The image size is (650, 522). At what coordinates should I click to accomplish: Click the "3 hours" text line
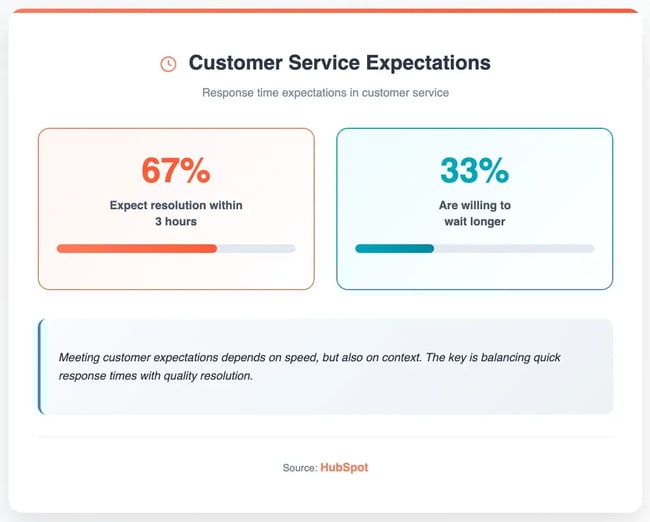coord(176,221)
